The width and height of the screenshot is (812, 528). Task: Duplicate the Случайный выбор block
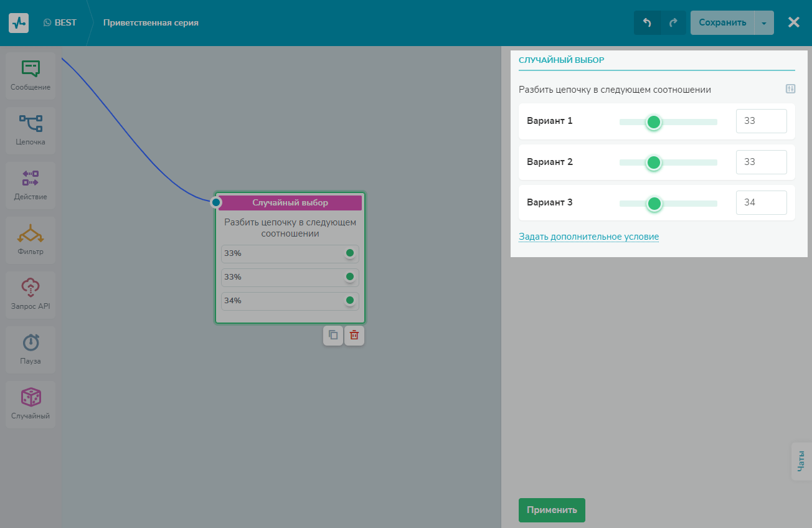tap(333, 335)
